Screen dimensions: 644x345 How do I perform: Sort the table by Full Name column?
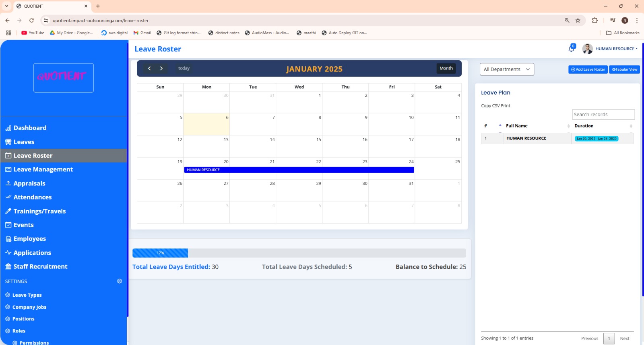[x=517, y=126]
